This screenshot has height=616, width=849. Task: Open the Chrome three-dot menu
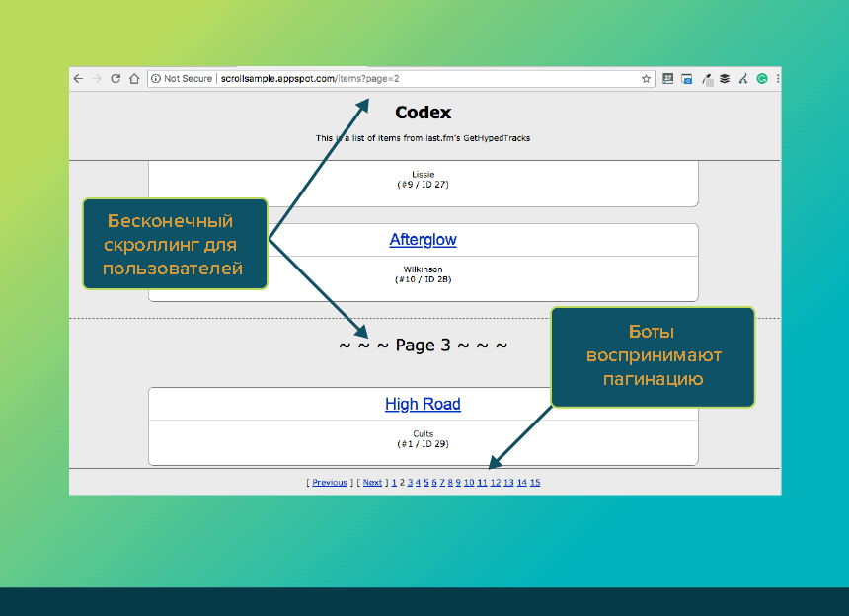pos(778,79)
